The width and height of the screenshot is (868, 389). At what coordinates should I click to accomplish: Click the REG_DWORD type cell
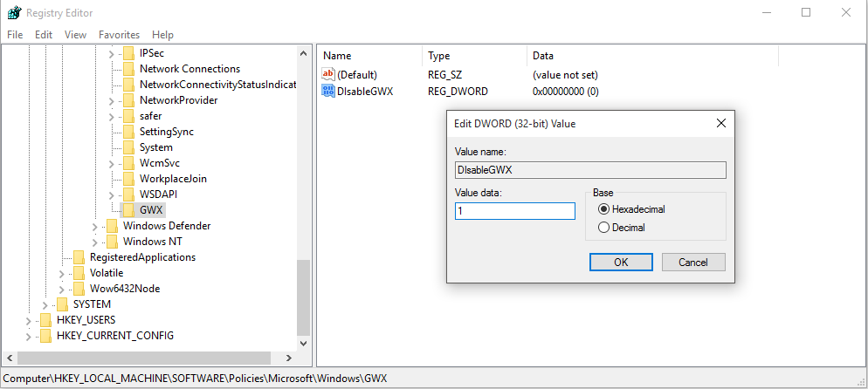pos(458,92)
